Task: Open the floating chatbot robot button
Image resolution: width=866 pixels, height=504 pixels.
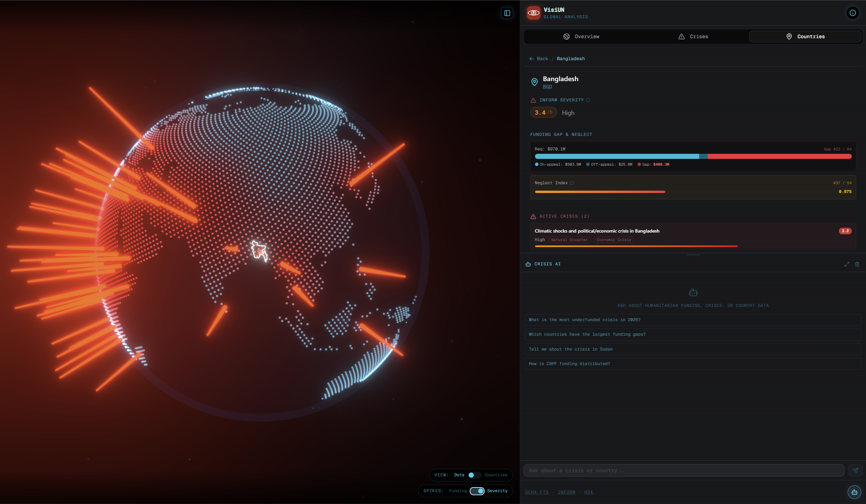Action: [854, 491]
